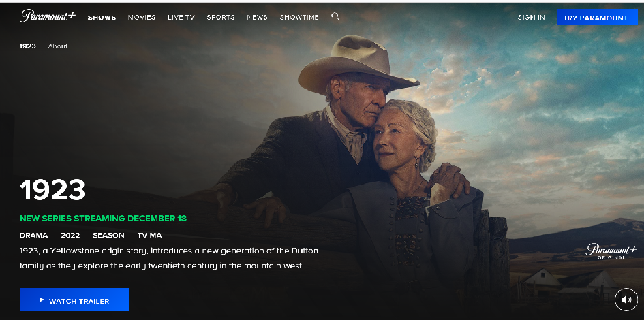Open the search magnifier icon
644x320 pixels.
click(x=335, y=16)
